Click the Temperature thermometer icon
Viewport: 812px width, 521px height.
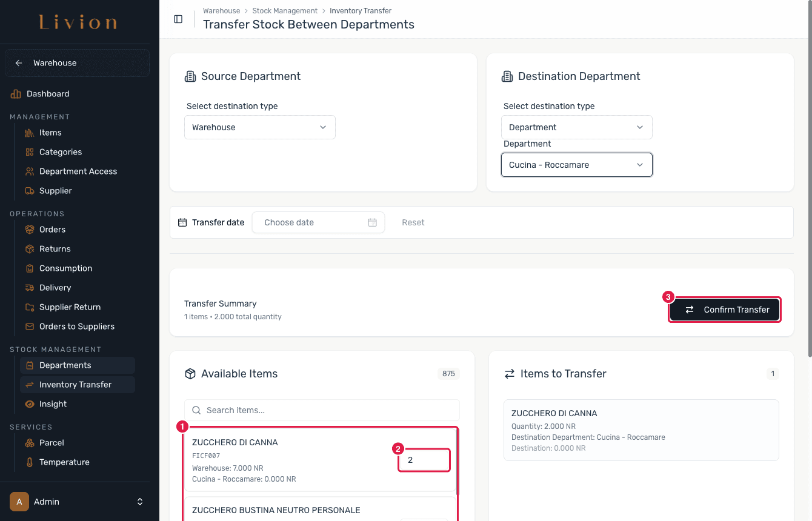click(29, 462)
